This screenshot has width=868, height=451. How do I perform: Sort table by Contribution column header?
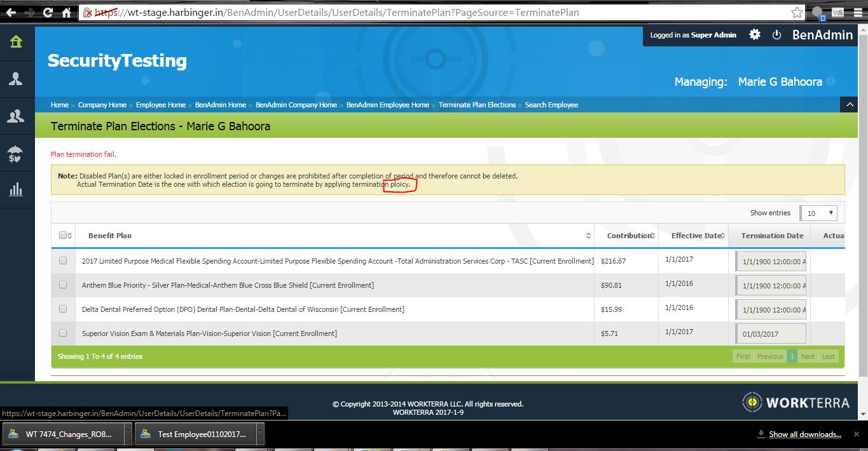point(629,236)
